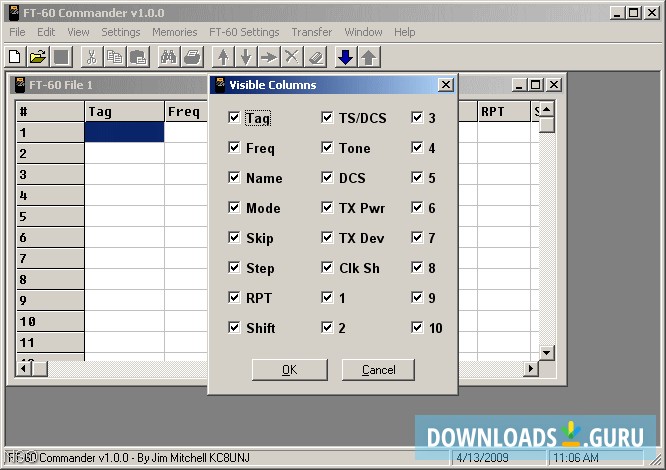Click the FT-60 File 1 window icon
Image resolution: width=666 pixels, height=470 pixels.
point(20,84)
